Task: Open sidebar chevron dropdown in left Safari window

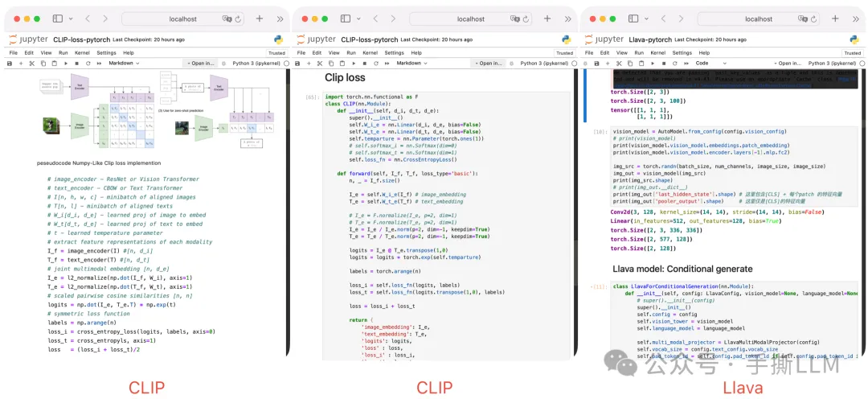Action: [70, 19]
